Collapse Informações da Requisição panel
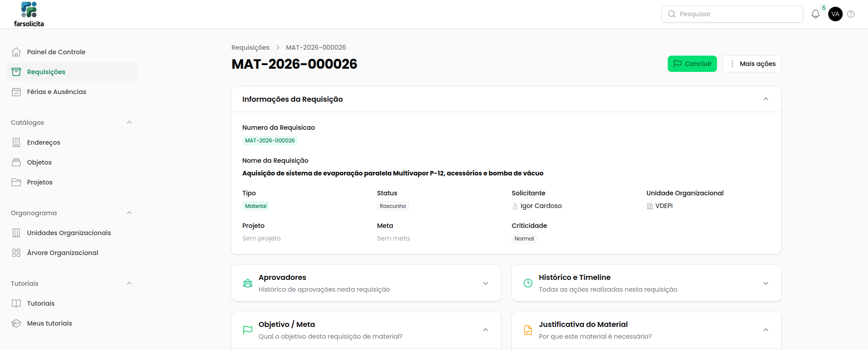This screenshot has height=350, width=868. click(x=766, y=99)
